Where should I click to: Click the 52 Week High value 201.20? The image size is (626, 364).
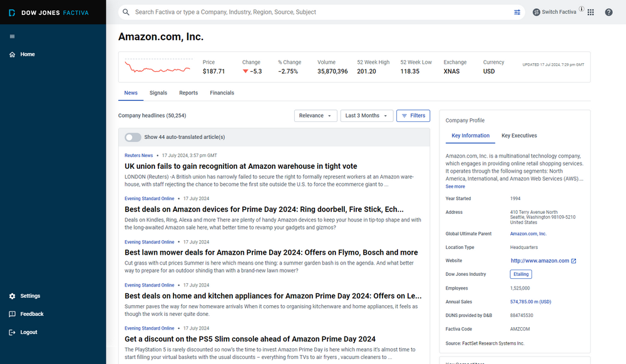point(366,71)
